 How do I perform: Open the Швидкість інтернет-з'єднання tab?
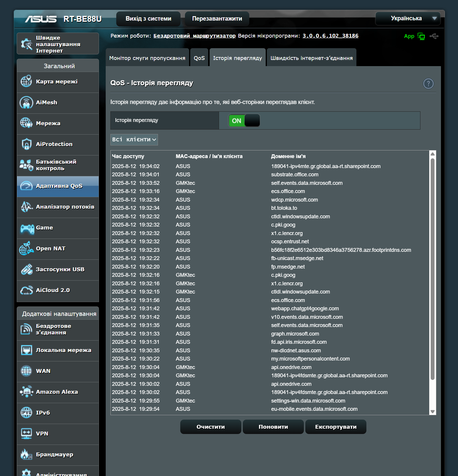(311, 58)
